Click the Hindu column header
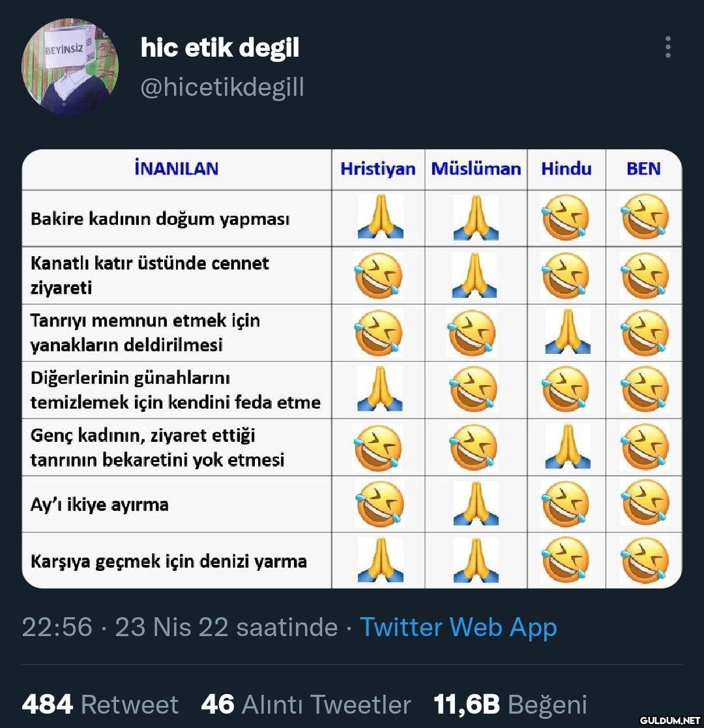 tap(566, 169)
